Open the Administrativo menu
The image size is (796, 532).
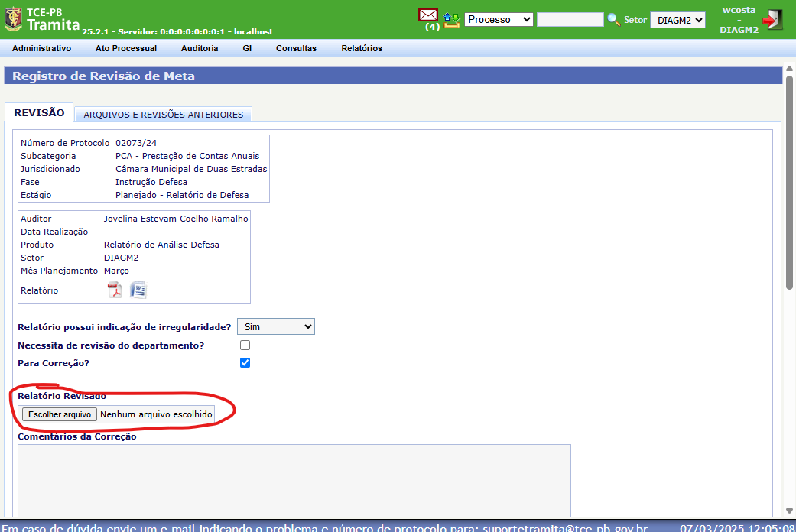coord(41,48)
